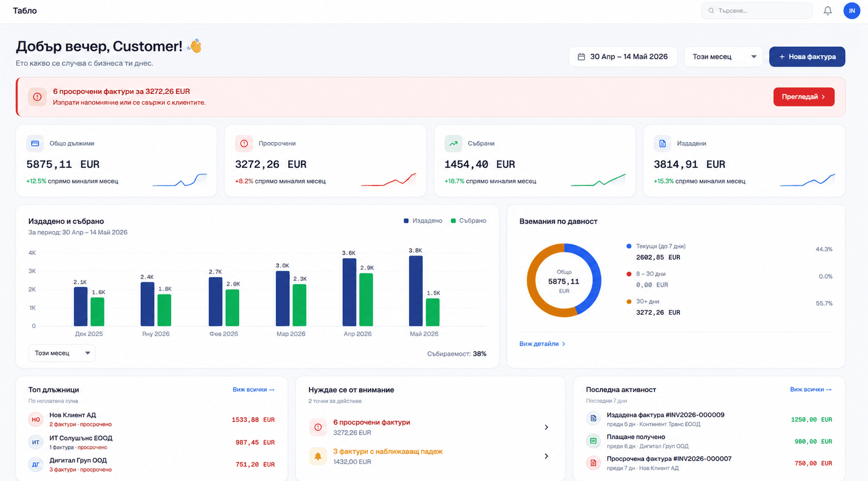This screenshot has width=868, height=481.
Task: Toggle the Издадено legend swatch
Action: pos(406,221)
